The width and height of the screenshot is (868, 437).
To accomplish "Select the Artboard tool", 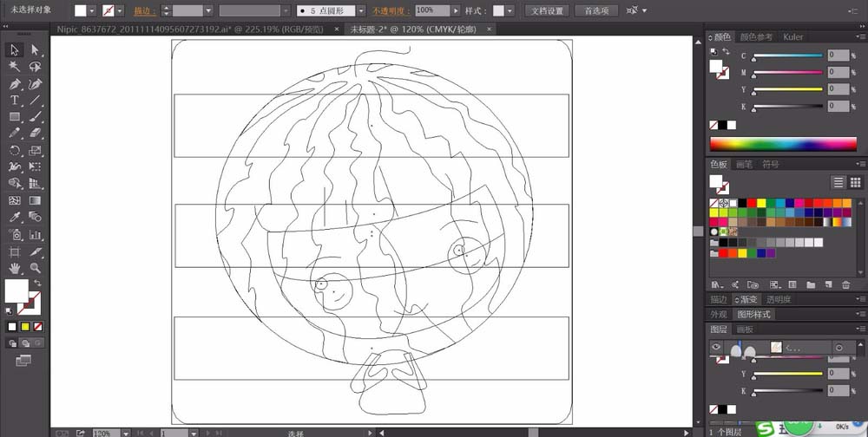I will pyautogui.click(x=15, y=251).
